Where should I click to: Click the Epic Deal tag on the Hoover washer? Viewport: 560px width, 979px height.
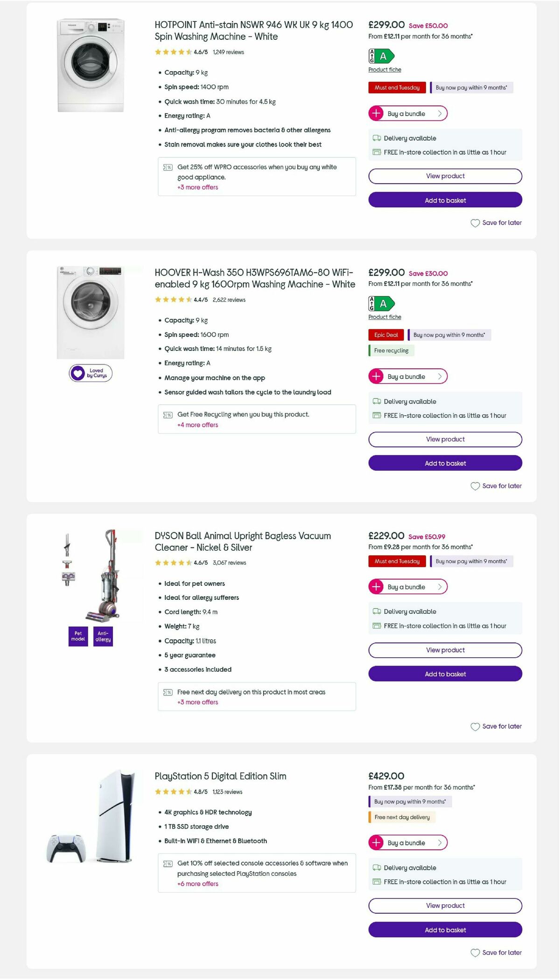pyautogui.click(x=385, y=335)
